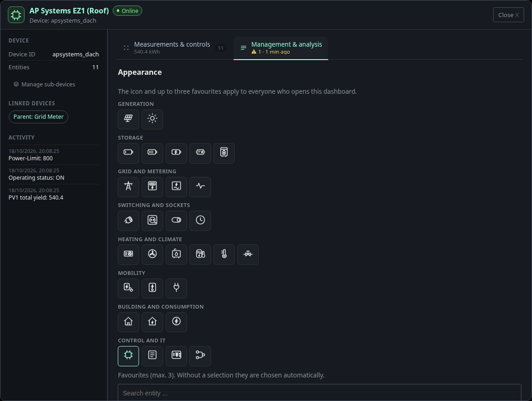Click the Online status badge
The height and width of the screenshot is (401, 532).
click(127, 11)
